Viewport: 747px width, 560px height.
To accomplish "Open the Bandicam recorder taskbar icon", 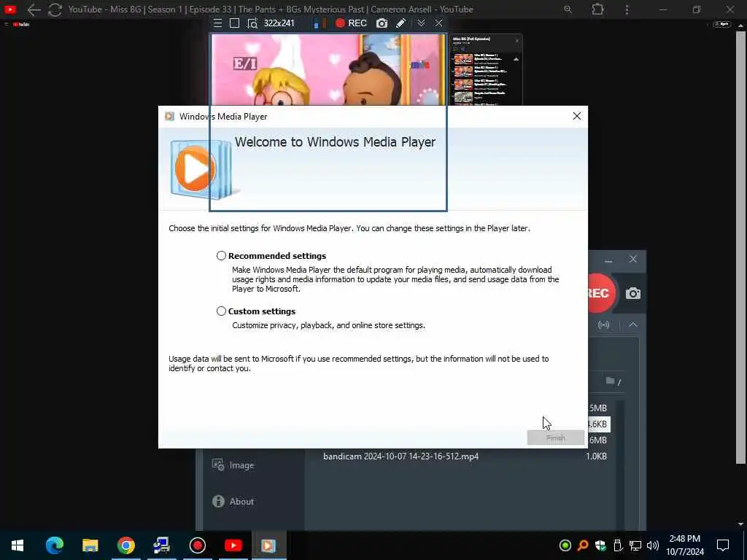I will tap(197, 545).
